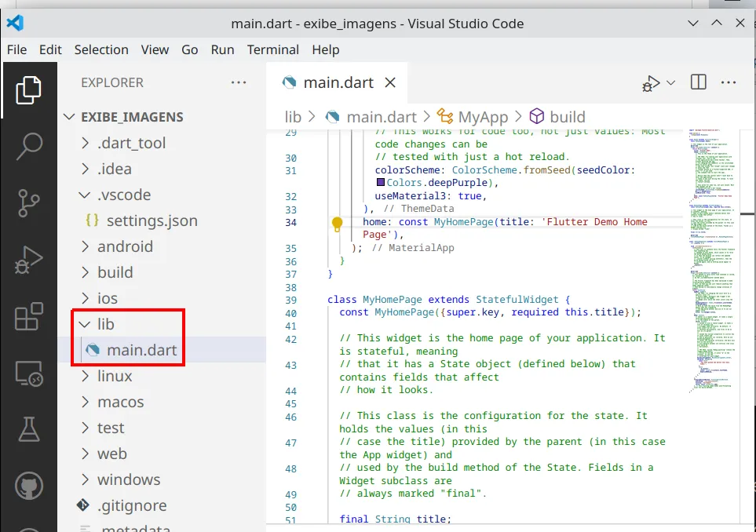This screenshot has width=756, height=532.
Task: Click the lib breadcrumb segment
Action: 293,117
